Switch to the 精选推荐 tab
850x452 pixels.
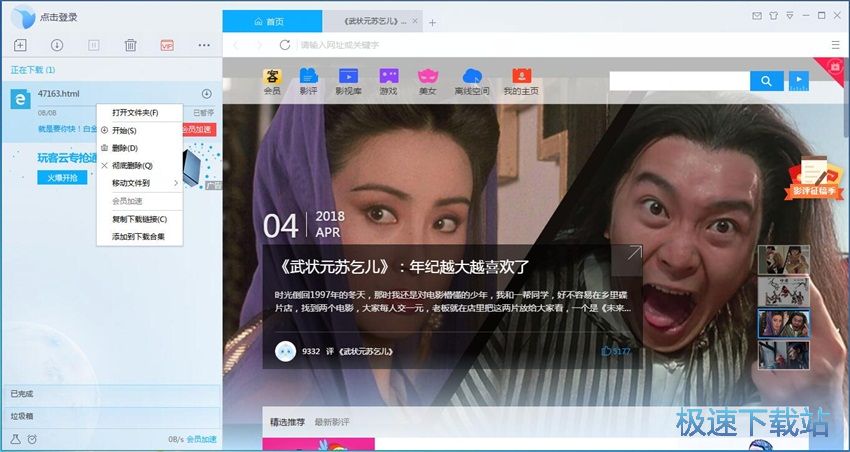click(x=287, y=422)
